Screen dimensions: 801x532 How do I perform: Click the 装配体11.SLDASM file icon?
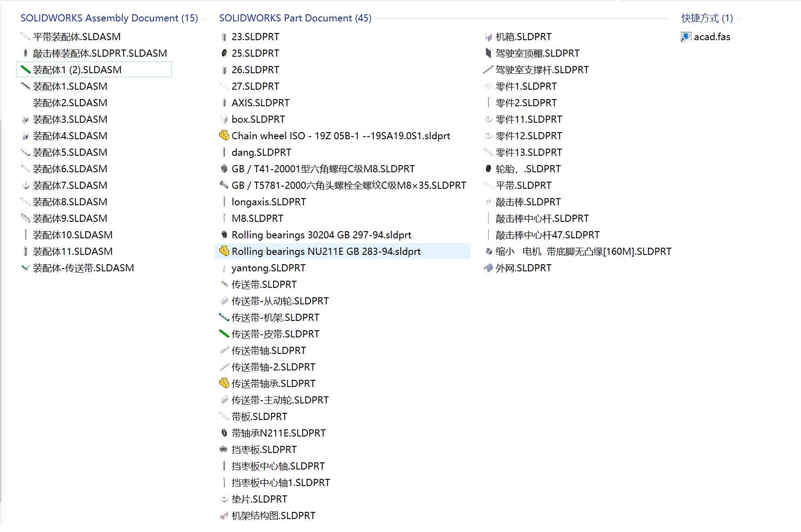pyautogui.click(x=25, y=251)
